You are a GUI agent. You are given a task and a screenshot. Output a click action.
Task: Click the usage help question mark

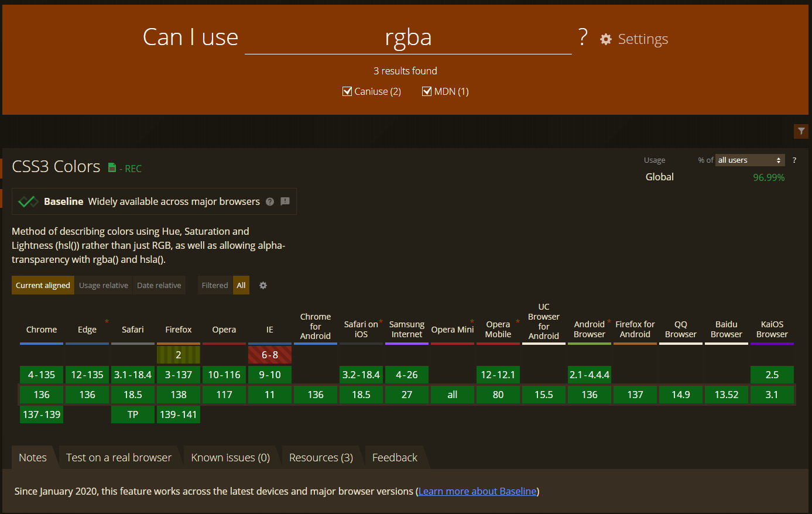coord(794,160)
